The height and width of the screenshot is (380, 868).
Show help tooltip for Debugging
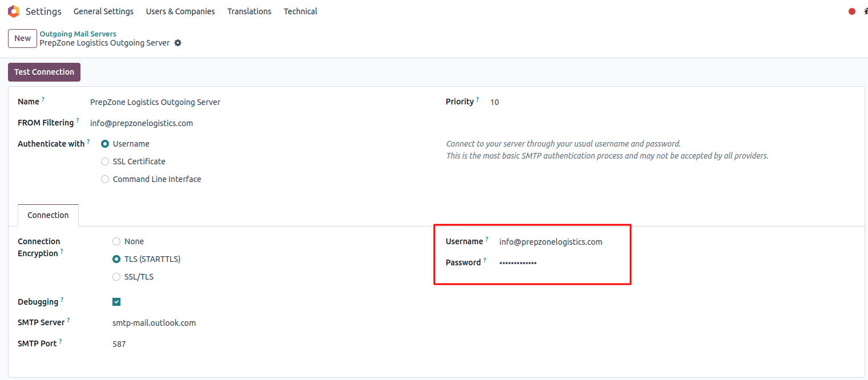pyautogui.click(x=62, y=300)
